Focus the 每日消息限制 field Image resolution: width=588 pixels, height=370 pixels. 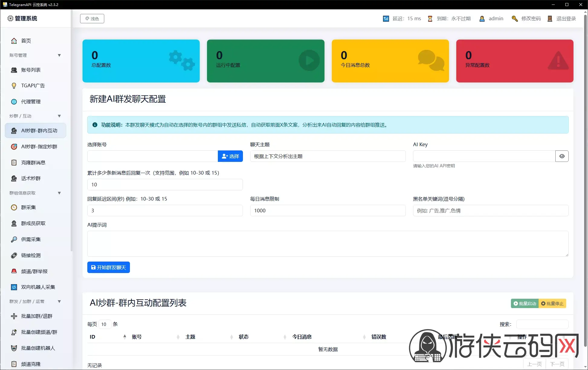(x=328, y=211)
